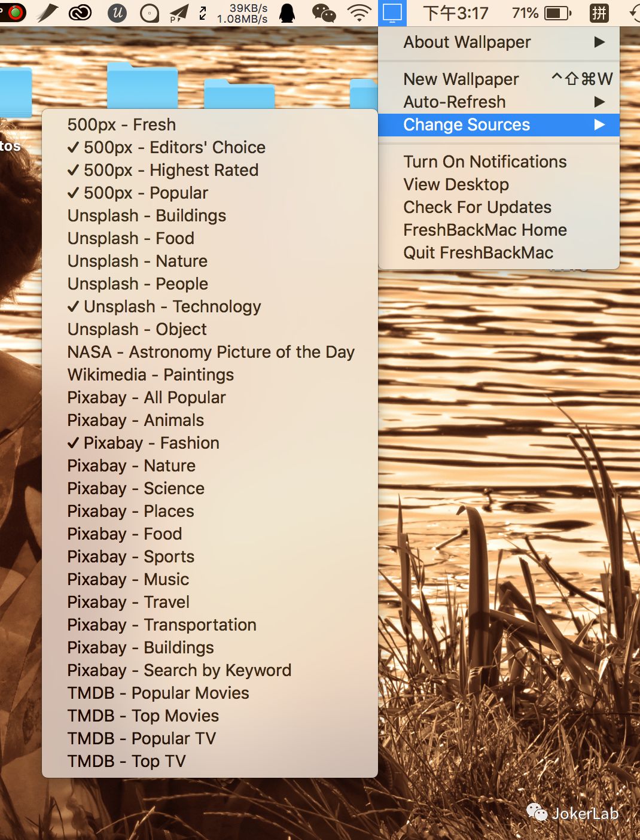This screenshot has width=640, height=840.
Task: Click the Creative Cloud menu bar icon
Action: click(x=80, y=13)
